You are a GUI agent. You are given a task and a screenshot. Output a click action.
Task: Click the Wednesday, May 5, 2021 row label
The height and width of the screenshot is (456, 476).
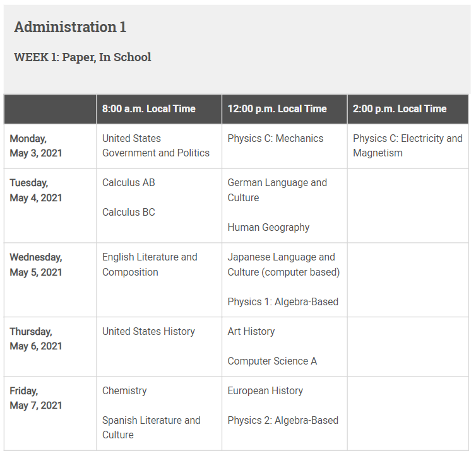point(36,264)
